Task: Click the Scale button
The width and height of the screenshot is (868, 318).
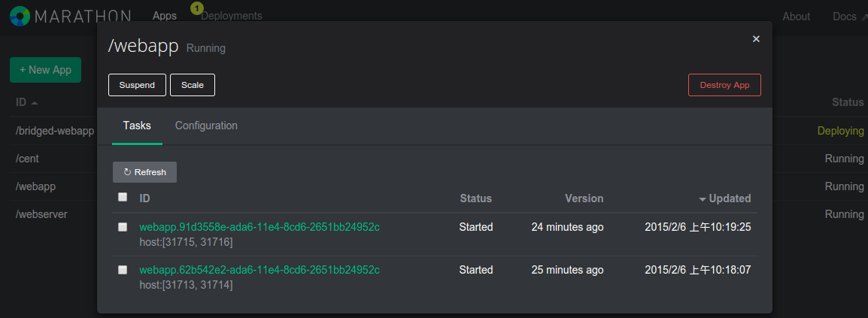Action: pos(193,85)
